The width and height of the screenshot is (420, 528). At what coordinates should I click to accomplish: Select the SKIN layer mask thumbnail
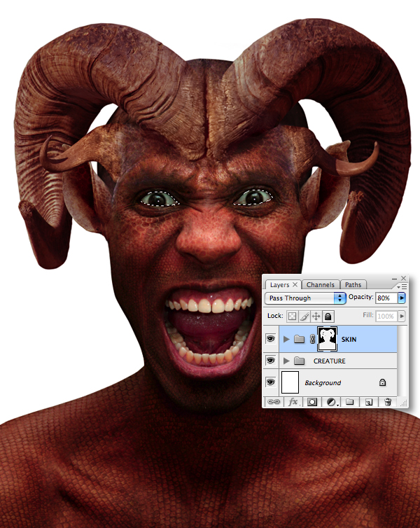[x=328, y=339]
